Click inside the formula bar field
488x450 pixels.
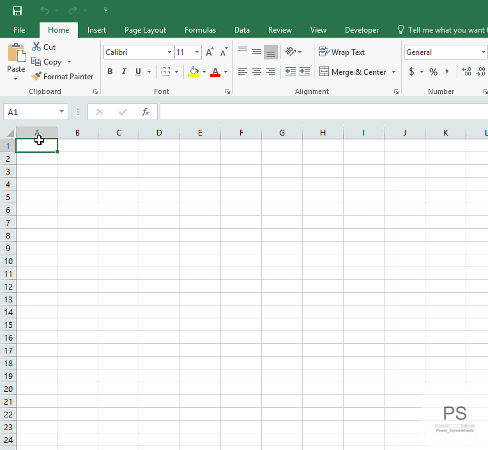[324, 112]
